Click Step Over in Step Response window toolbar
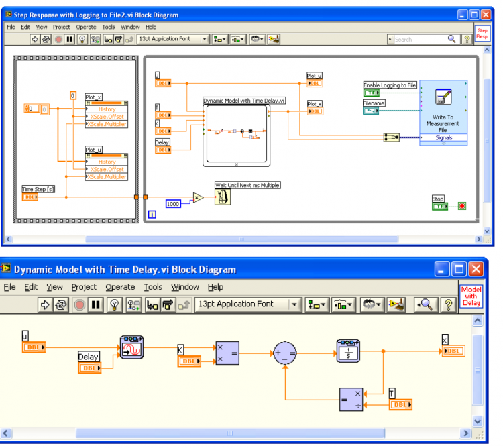Image resolution: width=503 pixels, height=448 pixels. [118, 39]
